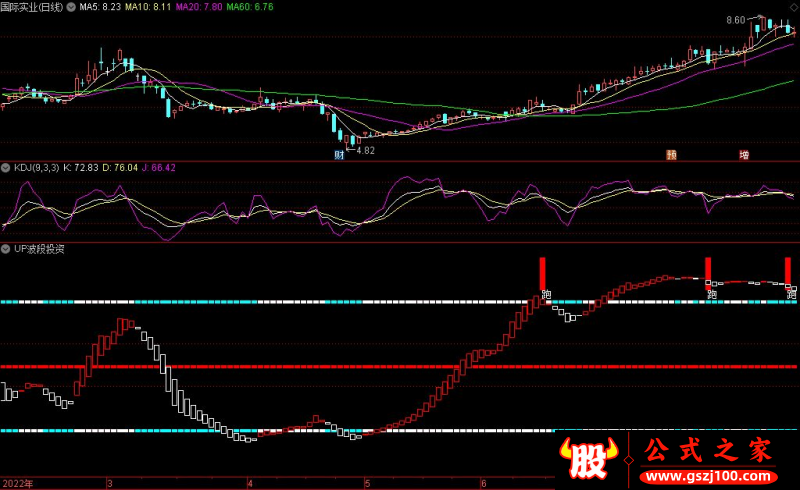Image resolution: width=800 pixels, height=490 pixels.
Task: Open the dropdown arrow beside 国际实业(日线)
Action: click(71, 7)
